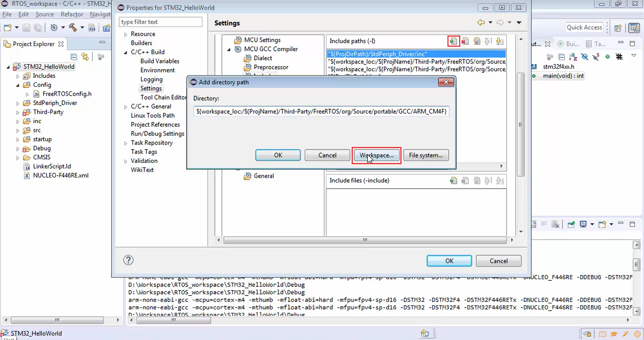
Task: Open the File menu
Action: [x=7, y=14]
